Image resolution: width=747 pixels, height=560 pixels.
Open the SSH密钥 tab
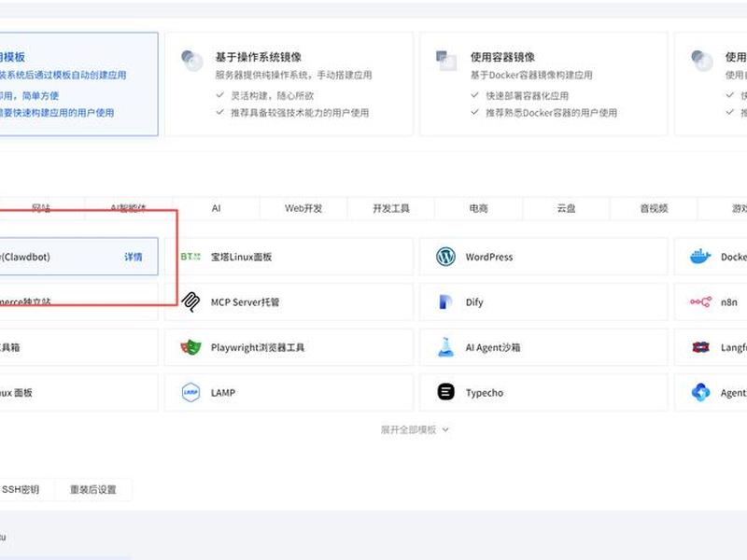click(21, 489)
